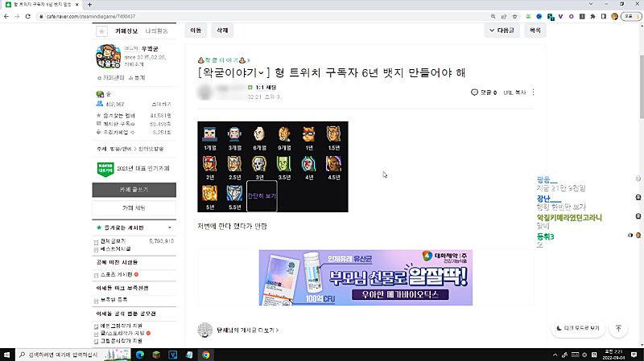Image resolution: width=644 pixels, height=361 pixels.
Task: Open the 베스트게시글 board link
Action: pos(115,249)
